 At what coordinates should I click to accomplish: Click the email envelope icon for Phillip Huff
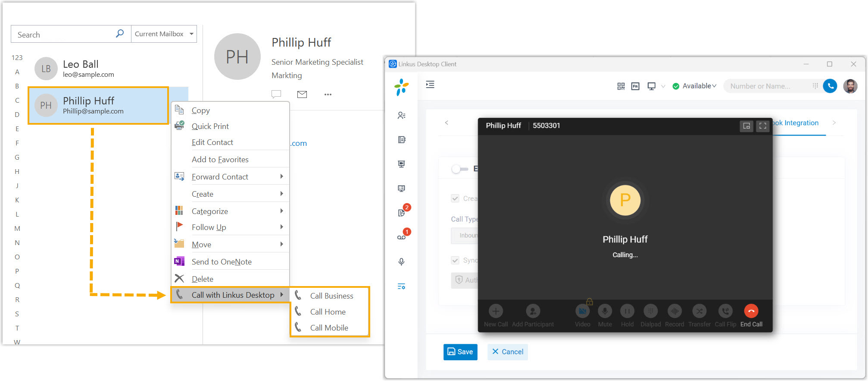tap(302, 94)
